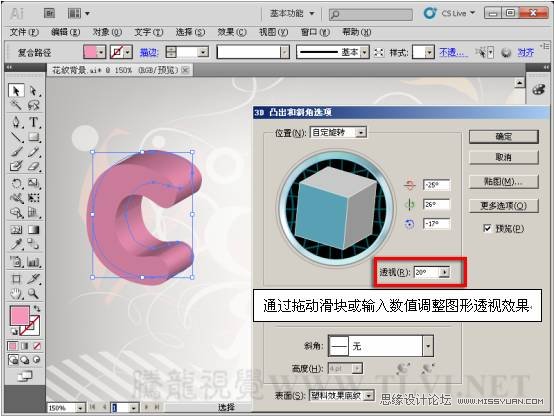The image size is (554, 416).
Task: Click the 3D rotation cube trackball
Action: tap(336, 209)
